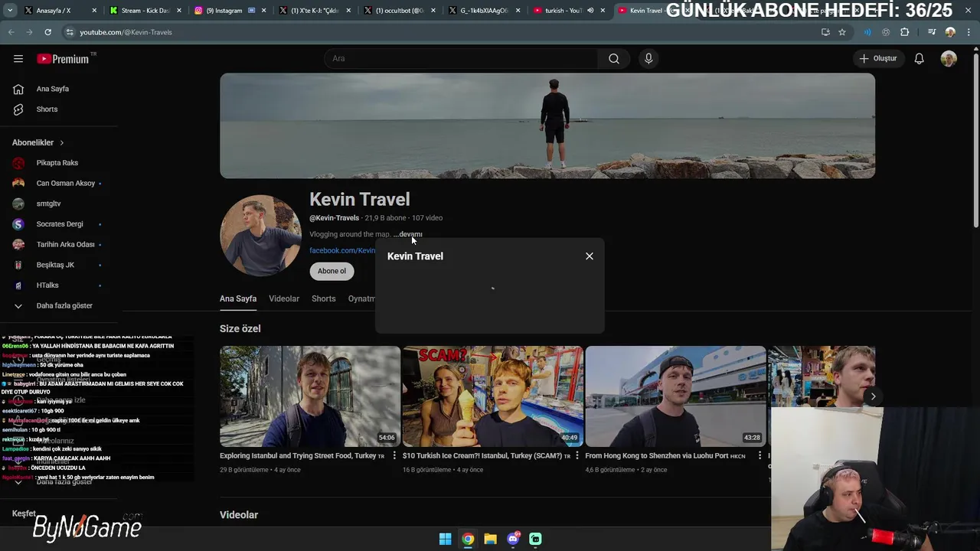Open Windows Start menu
This screenshot has height=551, width=980.
pos(445,539)
